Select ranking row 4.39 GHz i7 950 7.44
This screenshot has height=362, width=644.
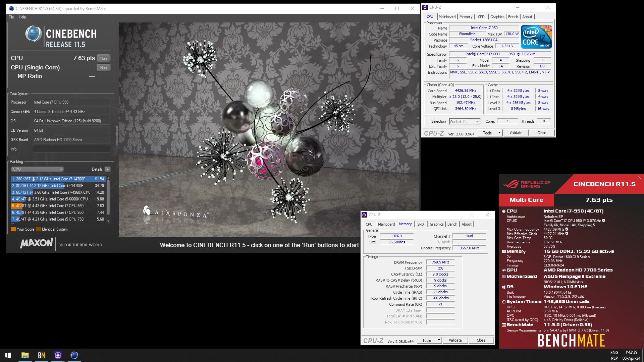(58, 213)
